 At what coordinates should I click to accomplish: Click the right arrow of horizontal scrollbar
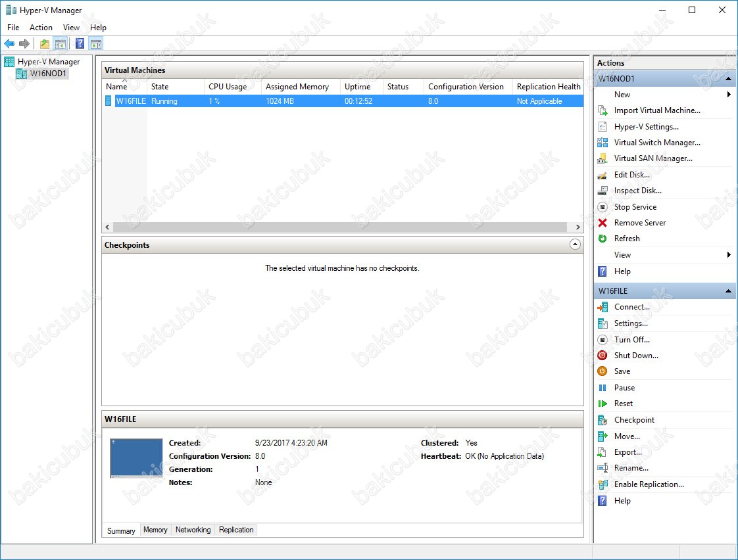click(578, 227)
